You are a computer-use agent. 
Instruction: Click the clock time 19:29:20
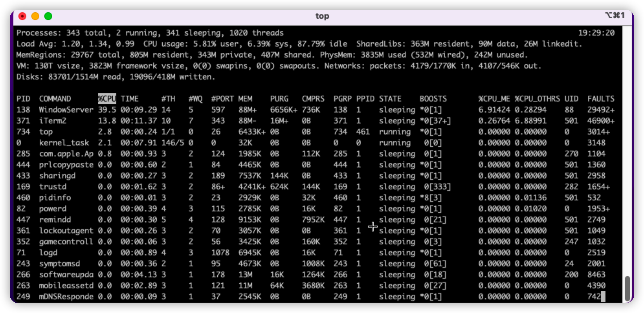[x=596, y=33]
